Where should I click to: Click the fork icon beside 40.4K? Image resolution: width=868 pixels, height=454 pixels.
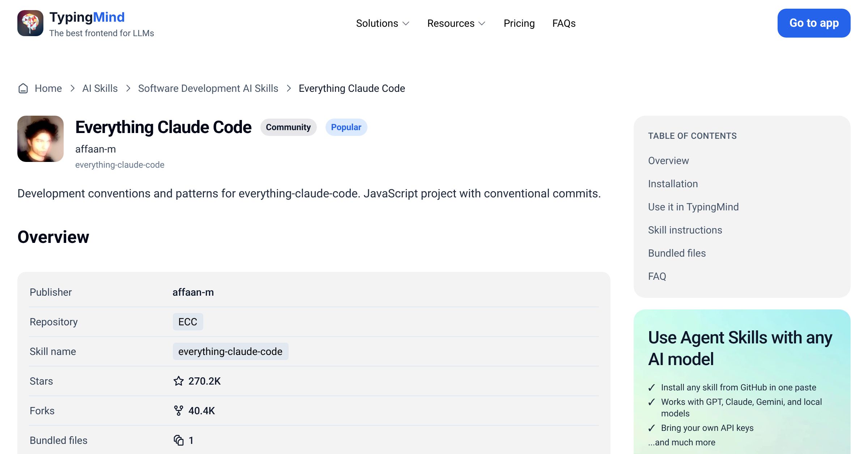point(179,411)
